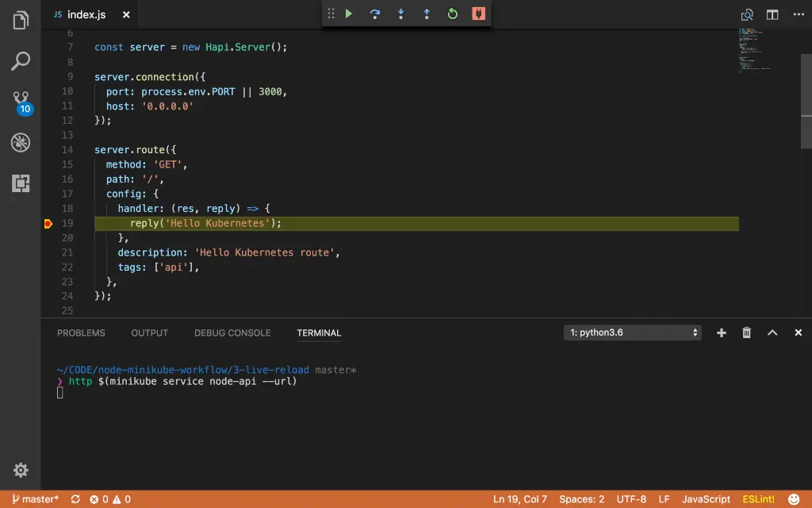Disconnect the debugger with plug icon
Viewport: 812px width, 508px height.
coord(478,13)
